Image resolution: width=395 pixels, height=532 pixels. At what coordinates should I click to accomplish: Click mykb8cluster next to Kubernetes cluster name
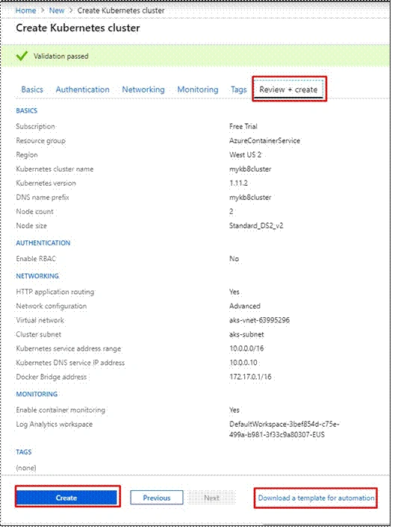coord(250,169)
